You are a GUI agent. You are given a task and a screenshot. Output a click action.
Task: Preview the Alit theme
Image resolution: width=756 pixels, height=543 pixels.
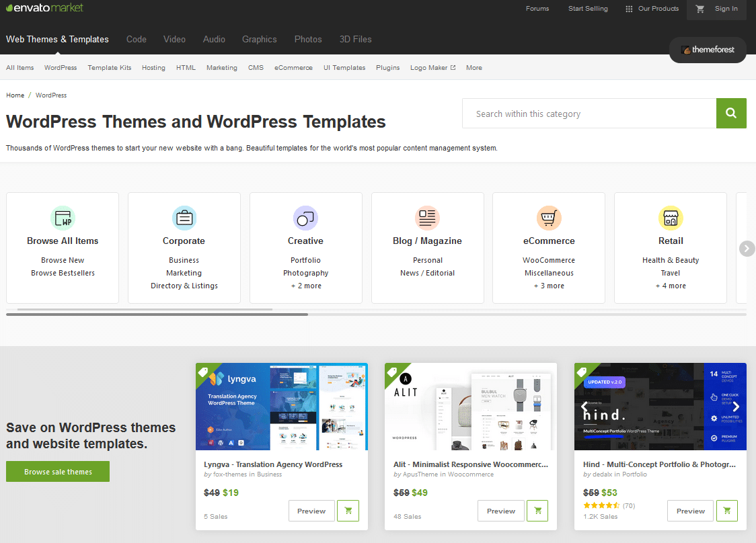(500, 511)
